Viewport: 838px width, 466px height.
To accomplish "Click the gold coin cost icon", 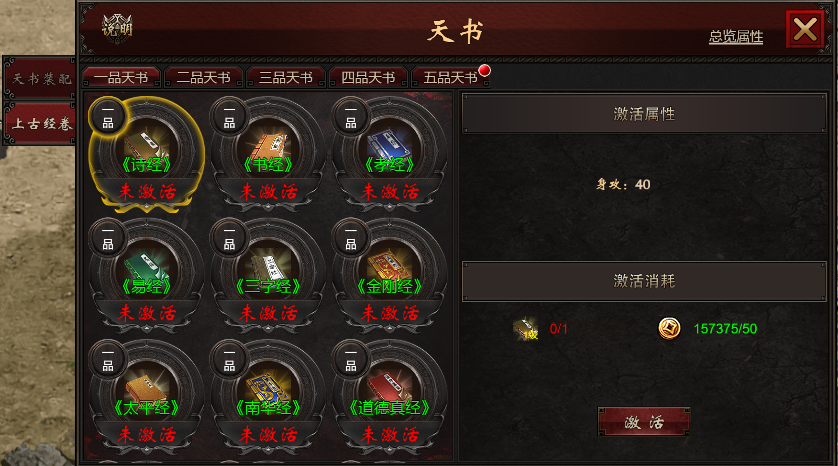I will (669, 328).
